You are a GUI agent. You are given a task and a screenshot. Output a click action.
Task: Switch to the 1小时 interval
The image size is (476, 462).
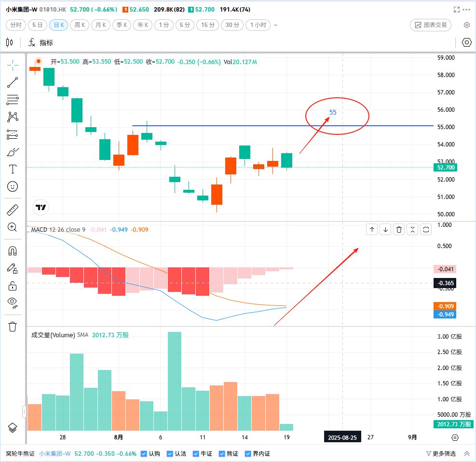click(x=258, y=25)
